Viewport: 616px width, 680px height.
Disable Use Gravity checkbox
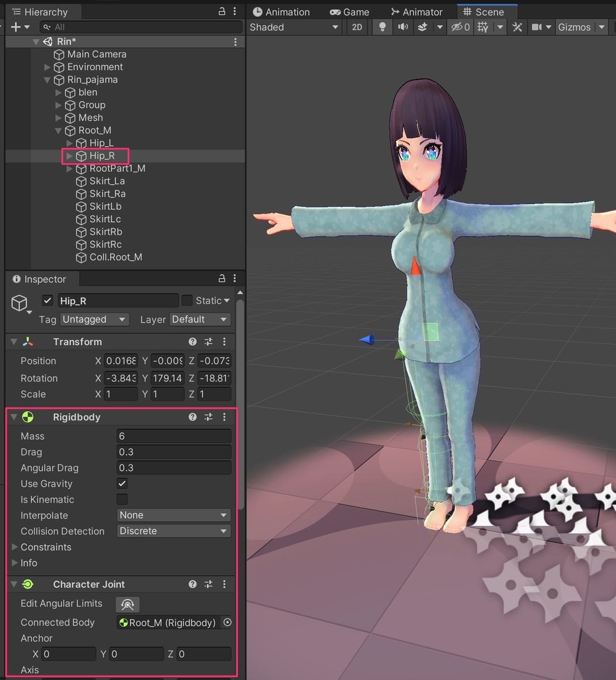(x=122, y=483)
